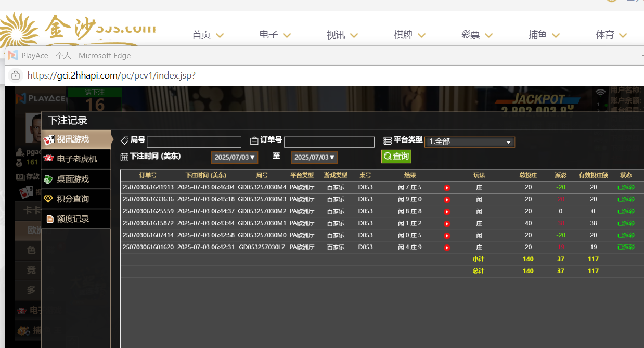Open the 体育 navigation menu
Screen dimensions: 644x348
611,35
